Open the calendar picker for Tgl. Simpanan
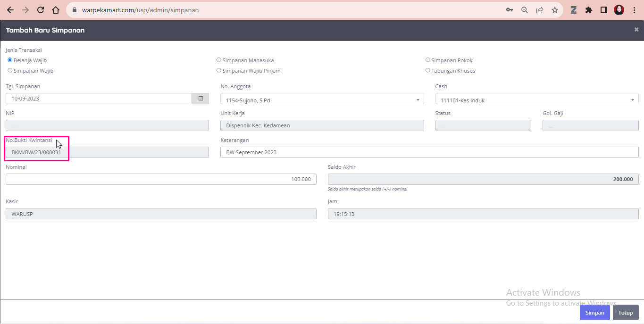 [201, 99]
